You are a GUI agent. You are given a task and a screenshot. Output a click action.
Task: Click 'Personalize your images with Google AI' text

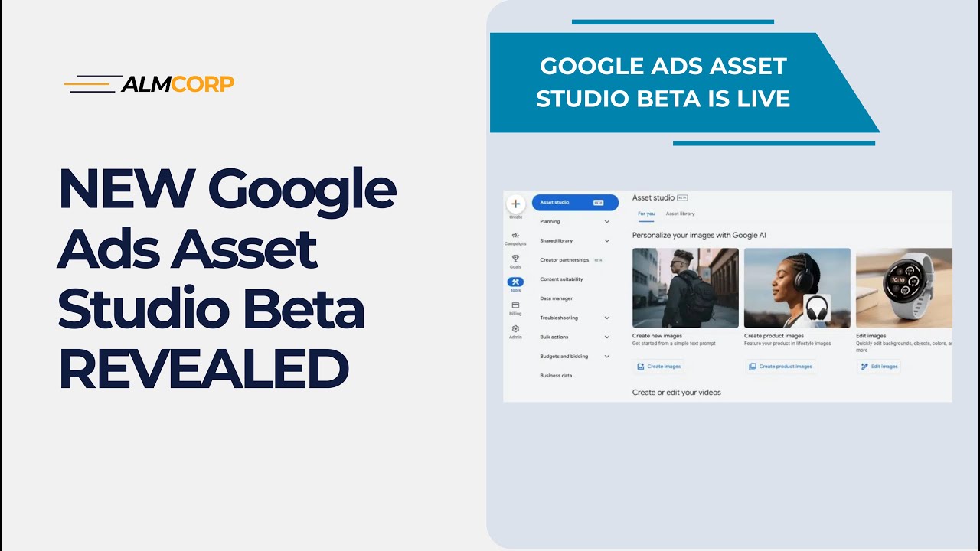pyautogui.click(x=699, y=236)
